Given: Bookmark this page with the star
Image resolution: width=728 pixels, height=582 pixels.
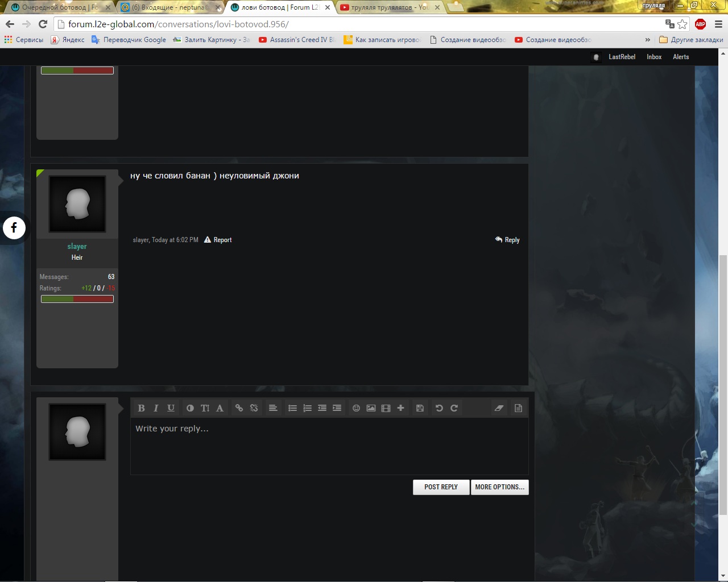Looking at the screenshot, I should (682, 24).
